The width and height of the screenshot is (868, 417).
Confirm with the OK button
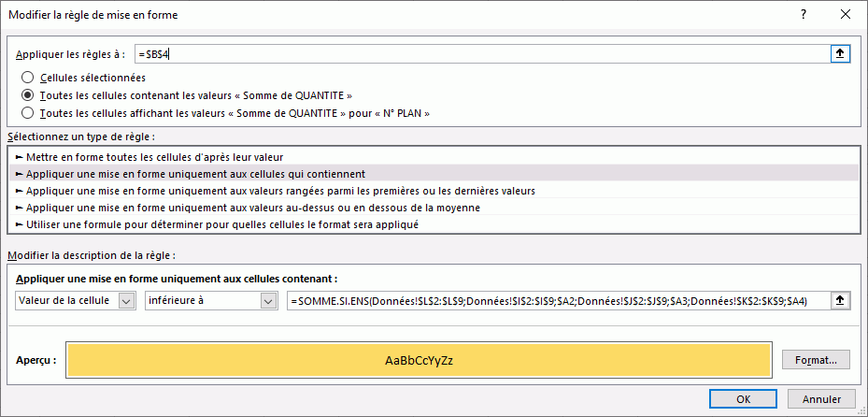tap(743, 398)
